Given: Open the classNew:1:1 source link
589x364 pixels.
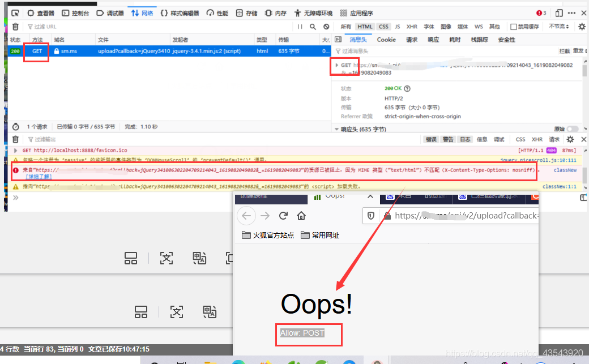Looking at the screenshot, I should (x=560, y=187).
